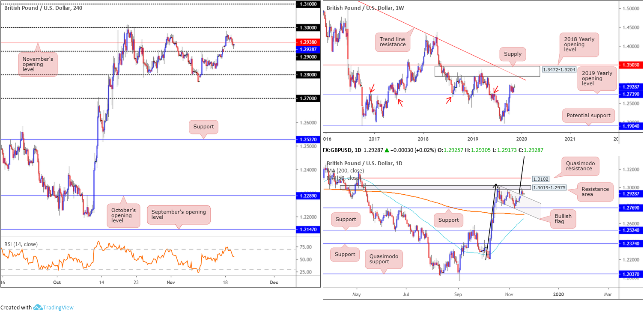The image size is (644, 312).
Task: Select the 'British Pound / U.S. Dollar, 1W' chart title
Action: tap(366, 8)
